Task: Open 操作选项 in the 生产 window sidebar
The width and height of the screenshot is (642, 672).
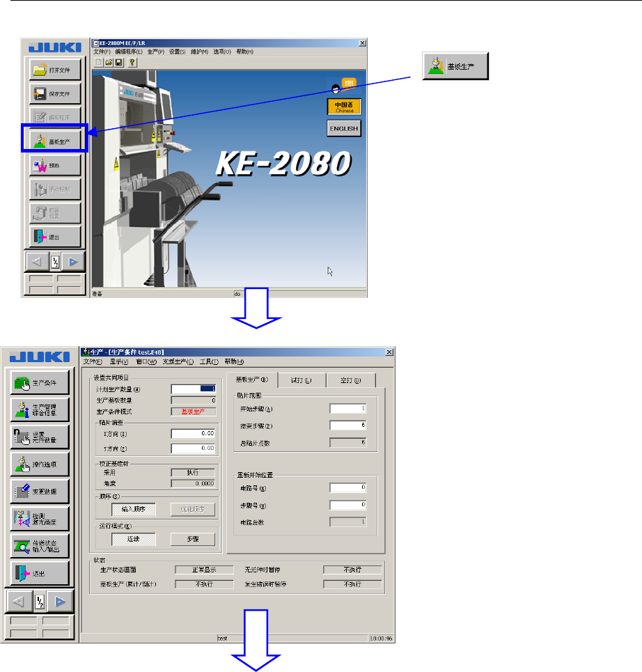Action: (40, 464)
